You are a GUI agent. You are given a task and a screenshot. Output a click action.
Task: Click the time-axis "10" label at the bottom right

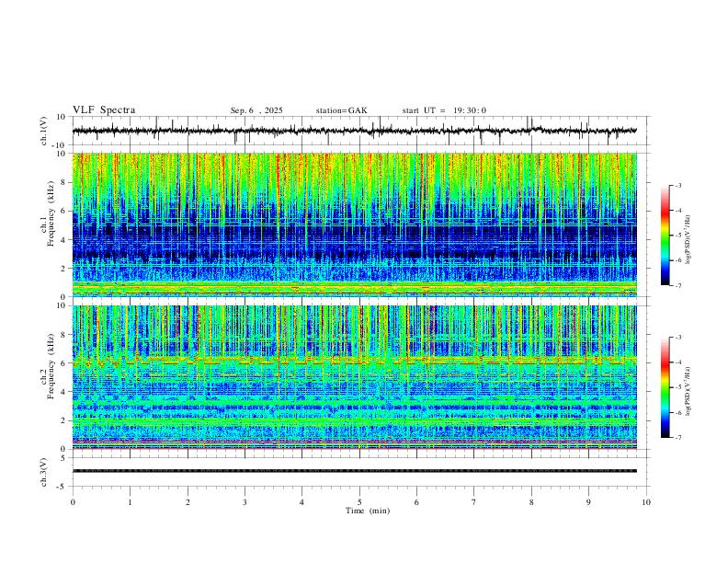click(x=646, y=502)
